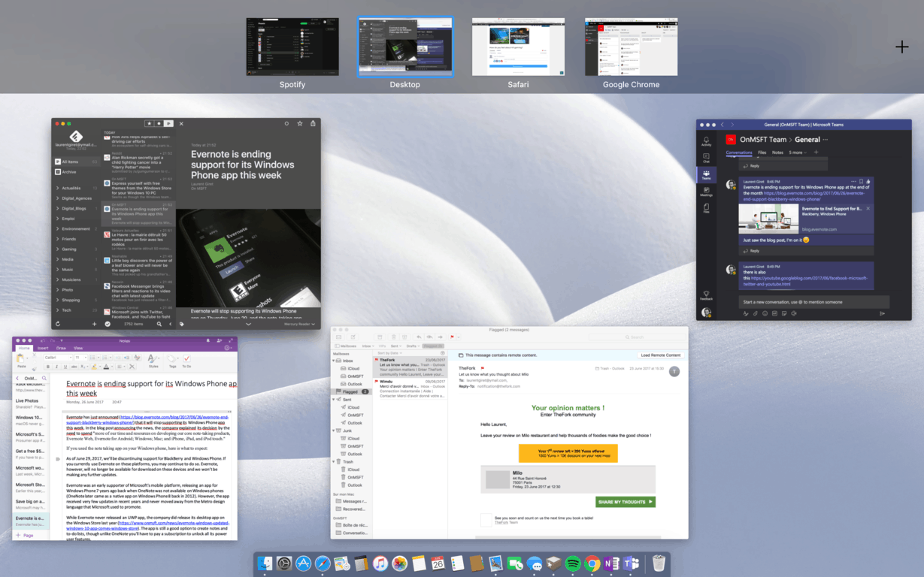Open the Safari space in Mission Control
The width and height of the screenshot is (924, 577).
[517, 47]
